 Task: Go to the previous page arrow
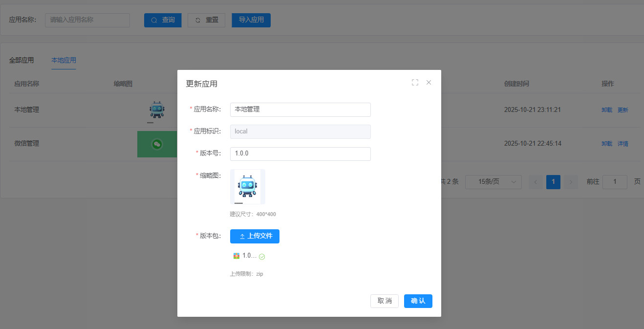(536, 182)
